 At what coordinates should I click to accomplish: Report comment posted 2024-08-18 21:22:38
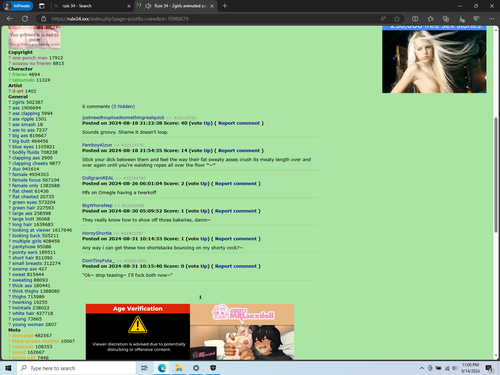tap(239, 123)
